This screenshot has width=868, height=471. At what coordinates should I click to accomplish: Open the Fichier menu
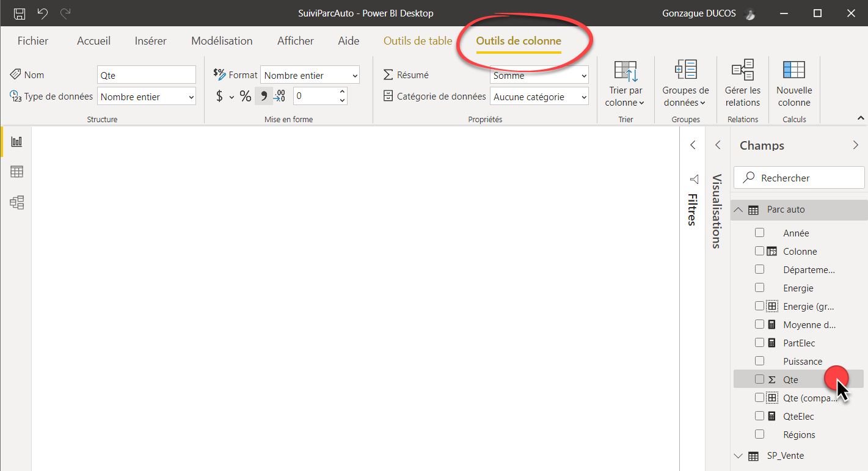[x=33, y=41]
